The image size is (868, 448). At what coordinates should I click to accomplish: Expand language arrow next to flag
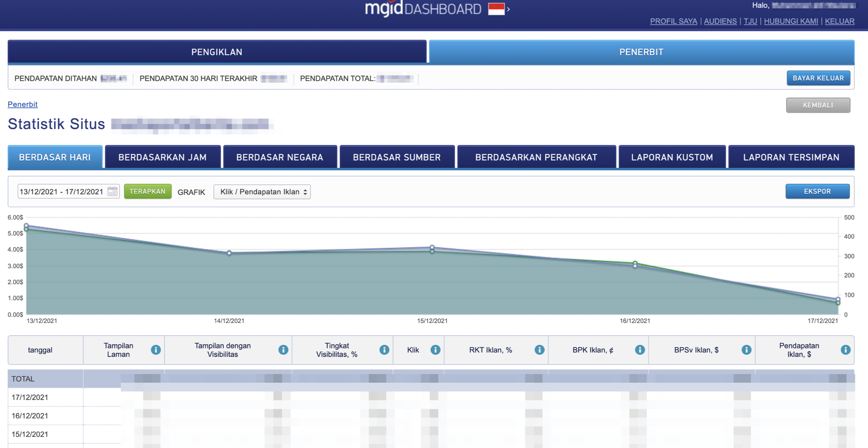508,9
